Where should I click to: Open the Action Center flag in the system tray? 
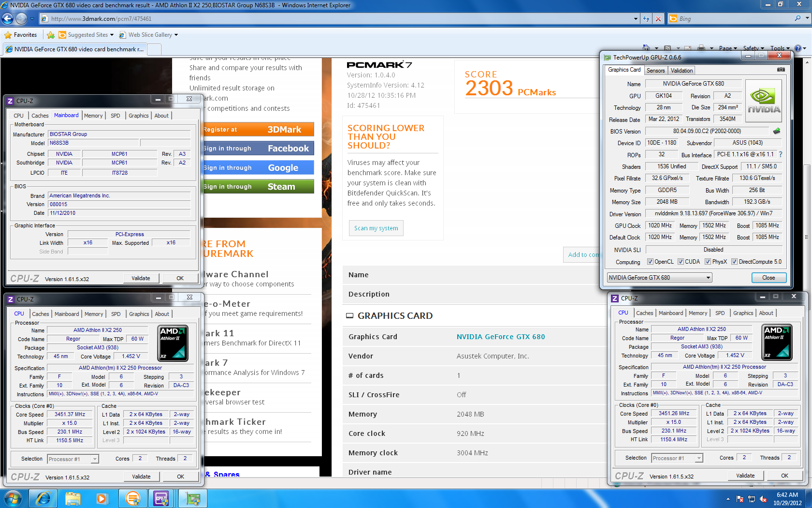point(740,499)
